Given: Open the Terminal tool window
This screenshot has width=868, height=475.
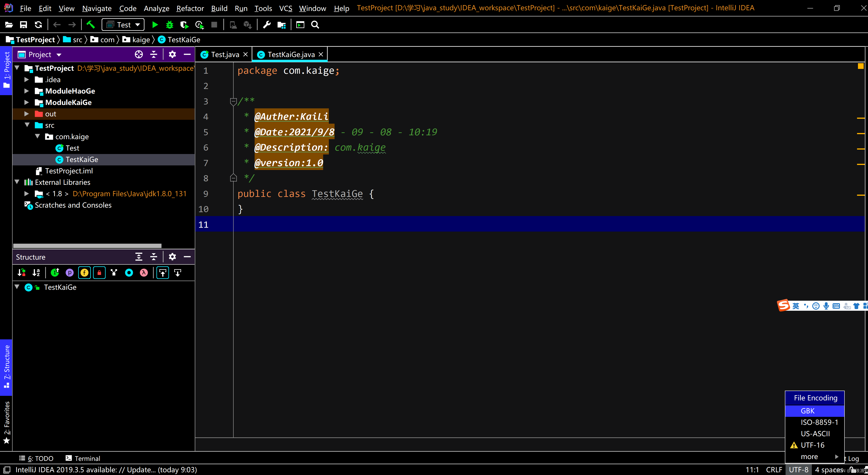Looking at the screenshot, I should (83, 458).
